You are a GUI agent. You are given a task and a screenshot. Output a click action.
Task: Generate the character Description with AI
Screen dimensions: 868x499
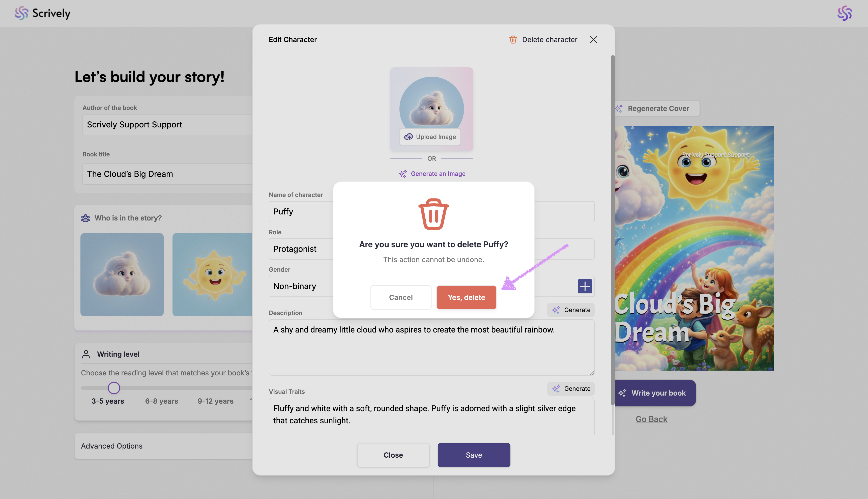(x=571, y=310)
